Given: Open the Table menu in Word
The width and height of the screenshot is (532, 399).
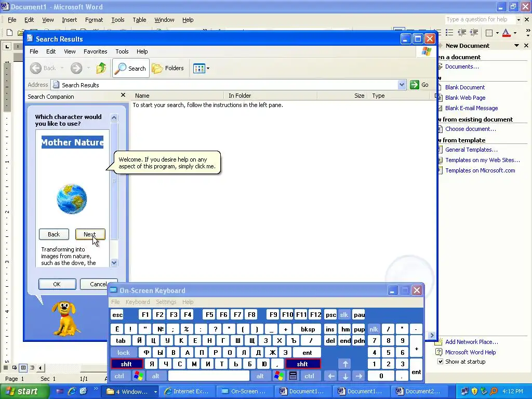Looking at the screenshot, I should click(x=139, y=20).
